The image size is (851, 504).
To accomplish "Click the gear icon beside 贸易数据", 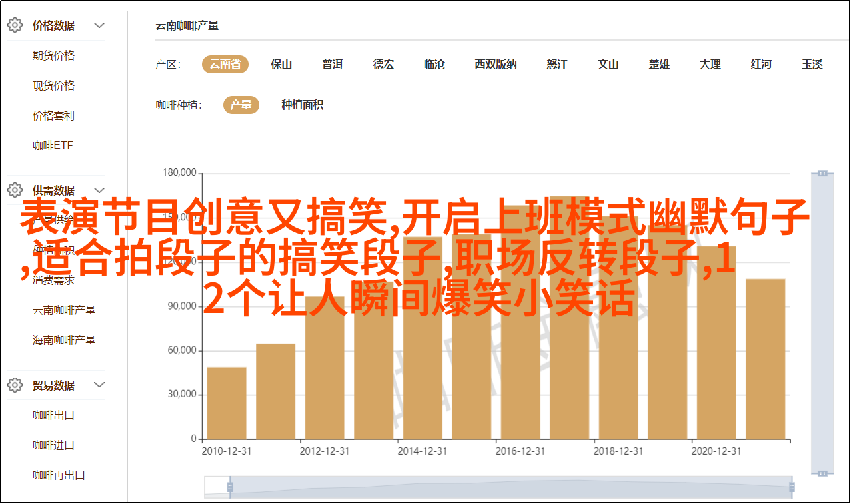I will pos(15,385).
